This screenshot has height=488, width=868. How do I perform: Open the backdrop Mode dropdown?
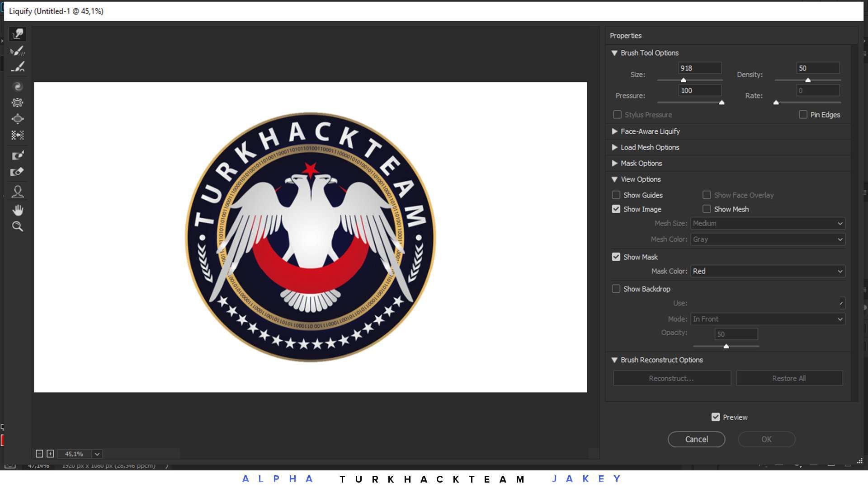[768, 319]
